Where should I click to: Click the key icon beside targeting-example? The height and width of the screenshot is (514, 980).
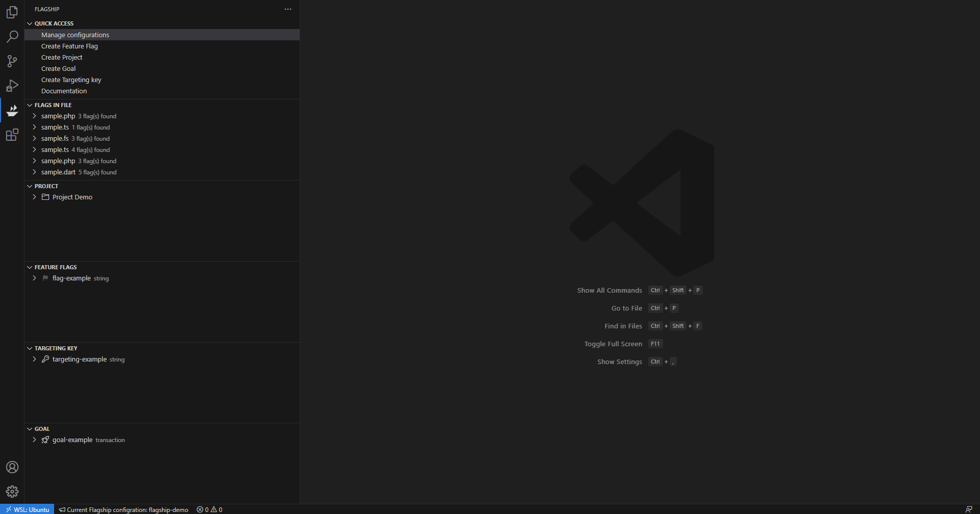(x=45, y=359)
